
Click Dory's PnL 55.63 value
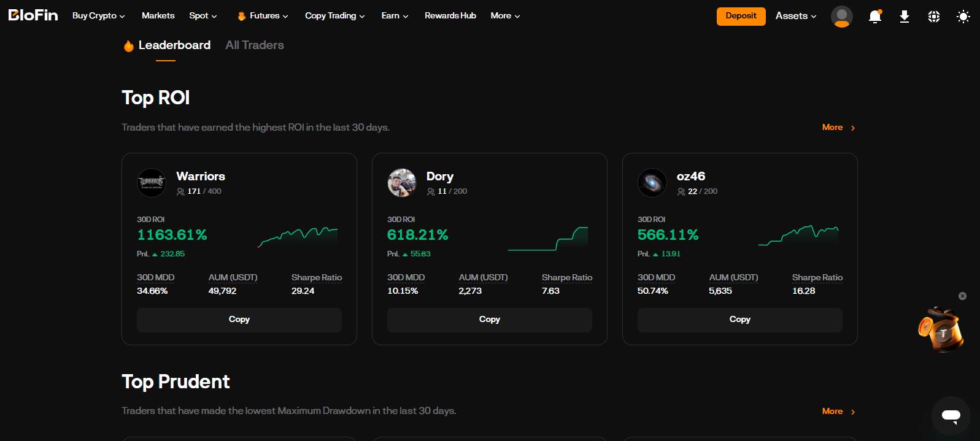pyautogui.click(x=420, y=254)
